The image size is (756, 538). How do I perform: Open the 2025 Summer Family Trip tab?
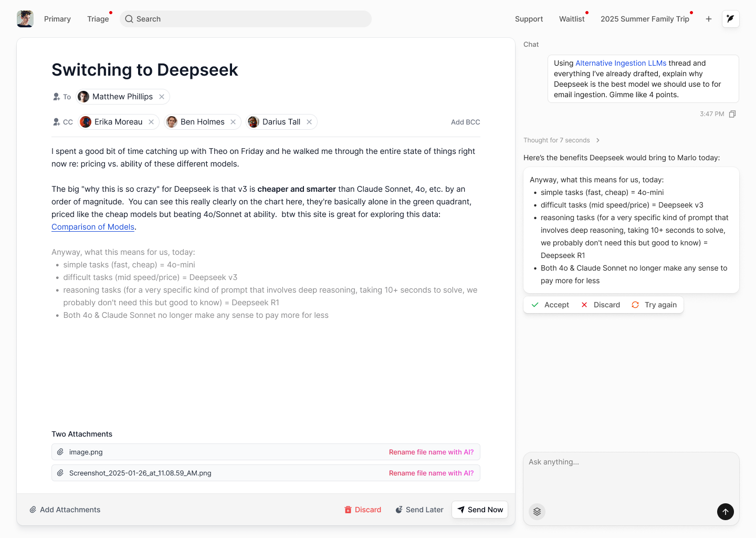point(645,19)
